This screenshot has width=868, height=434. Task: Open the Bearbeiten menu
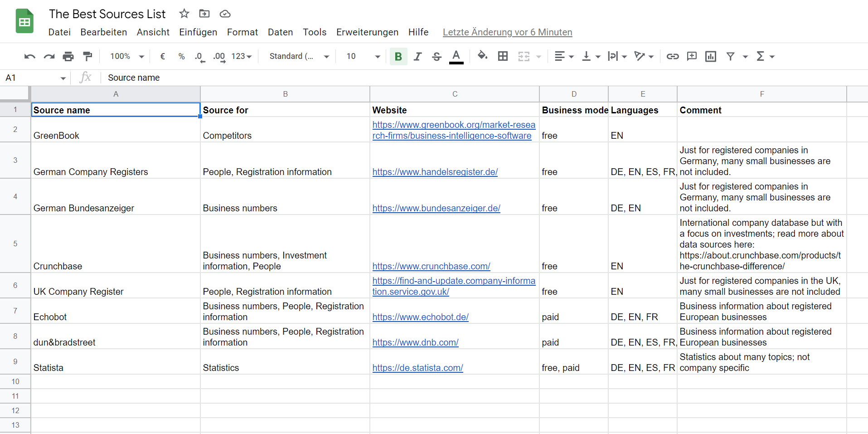click(104, 32)
